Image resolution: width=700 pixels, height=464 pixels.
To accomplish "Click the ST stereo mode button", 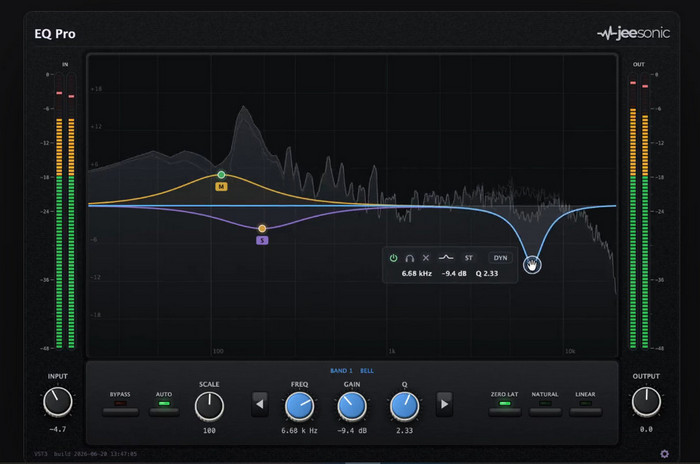I will pos(468,258).
